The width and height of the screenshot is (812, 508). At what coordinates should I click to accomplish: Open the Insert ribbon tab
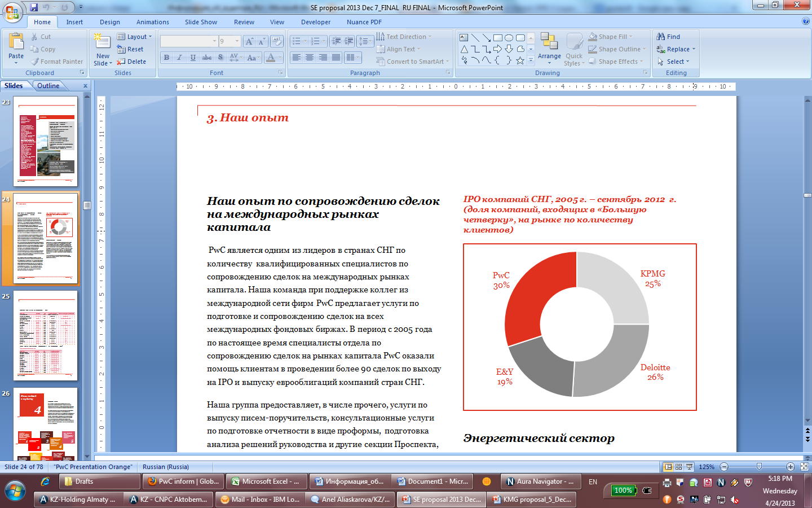pos(74,22)
